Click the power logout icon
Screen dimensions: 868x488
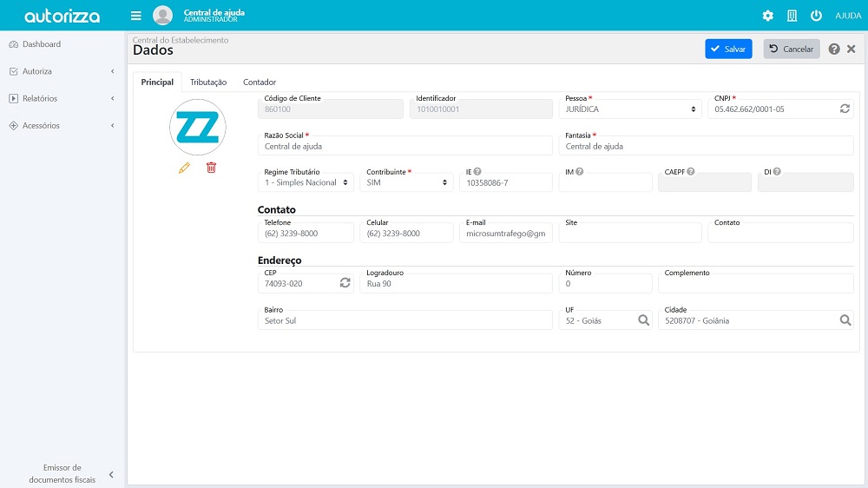pos(816,16)
